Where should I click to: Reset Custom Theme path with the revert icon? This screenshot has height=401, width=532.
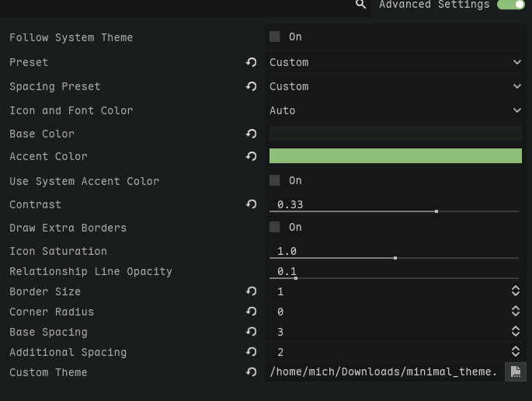[251, 372]
